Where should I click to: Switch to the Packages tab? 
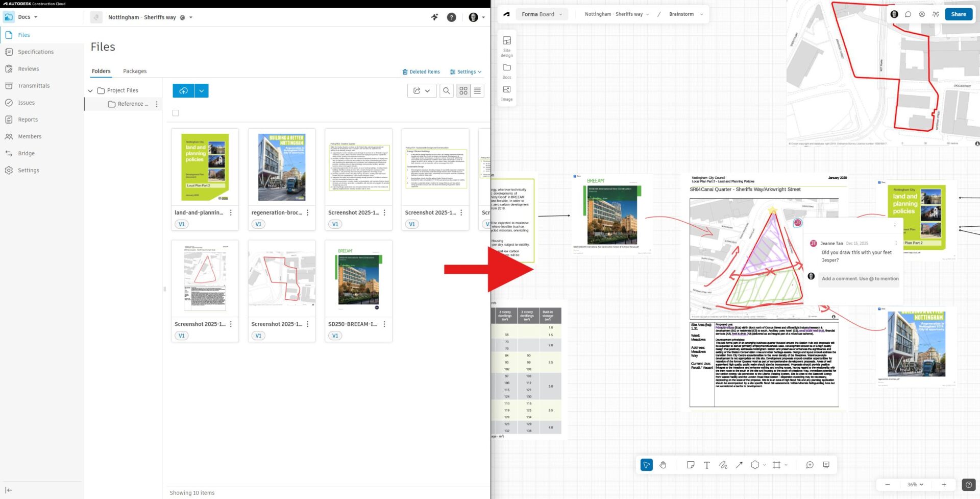135,72
